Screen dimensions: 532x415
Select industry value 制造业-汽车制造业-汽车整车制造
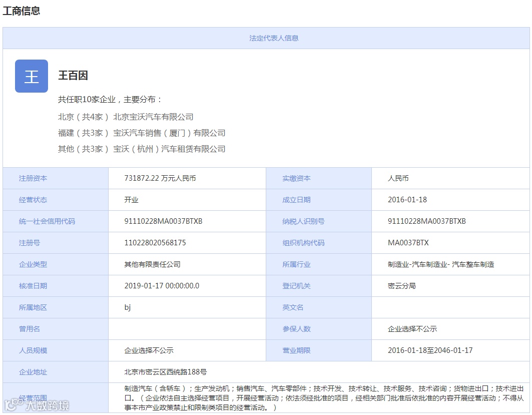click(441, 264)
